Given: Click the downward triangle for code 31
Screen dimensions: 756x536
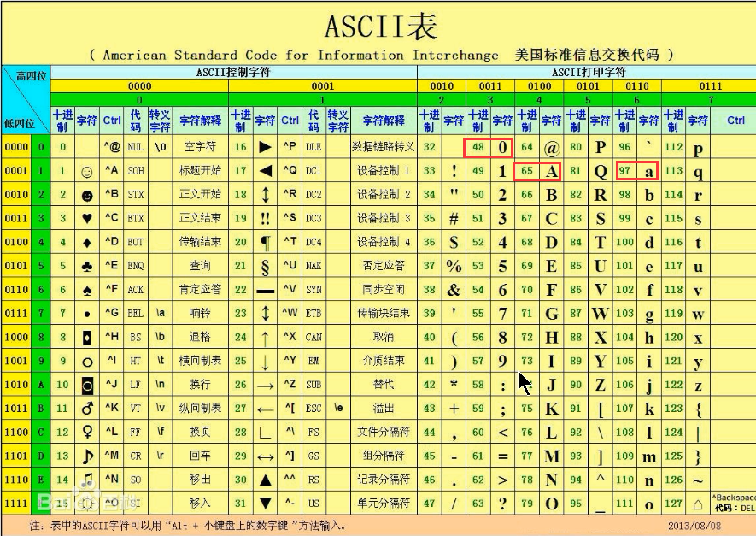Looking at the screenshot, I should click(265, 504).
